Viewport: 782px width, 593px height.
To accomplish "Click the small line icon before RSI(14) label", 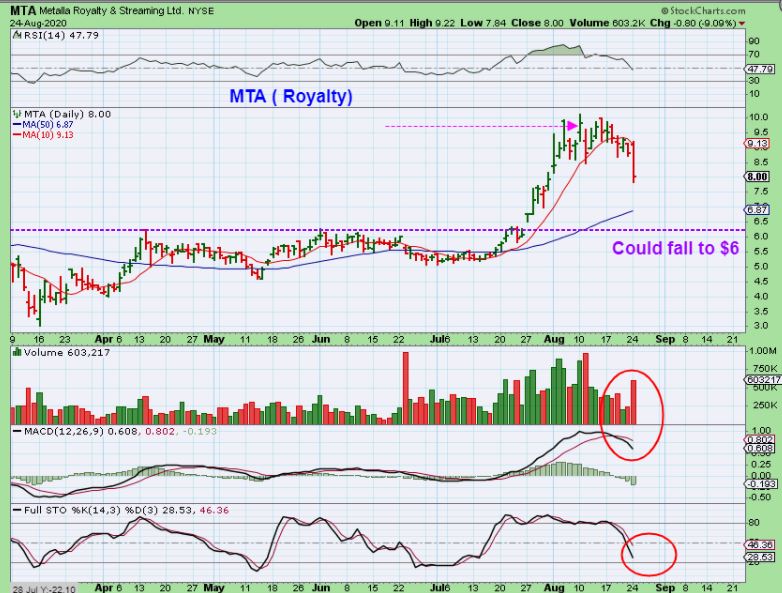I will pos(16,35).
